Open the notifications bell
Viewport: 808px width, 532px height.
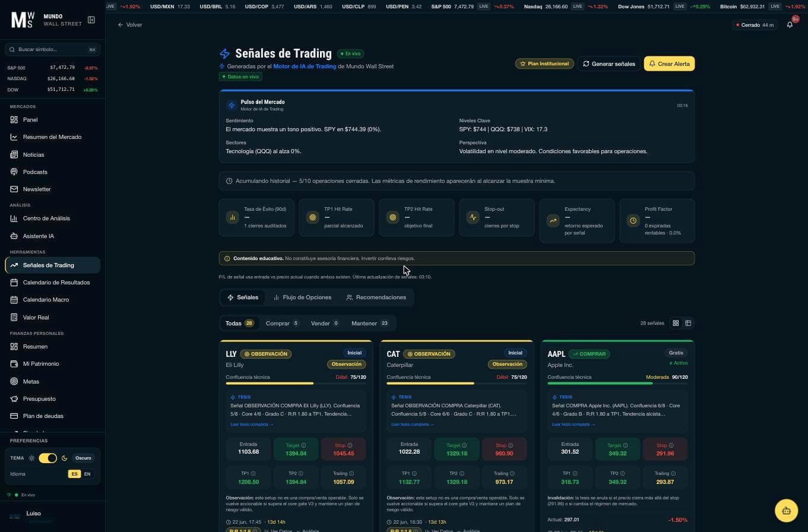coord(790,25)
